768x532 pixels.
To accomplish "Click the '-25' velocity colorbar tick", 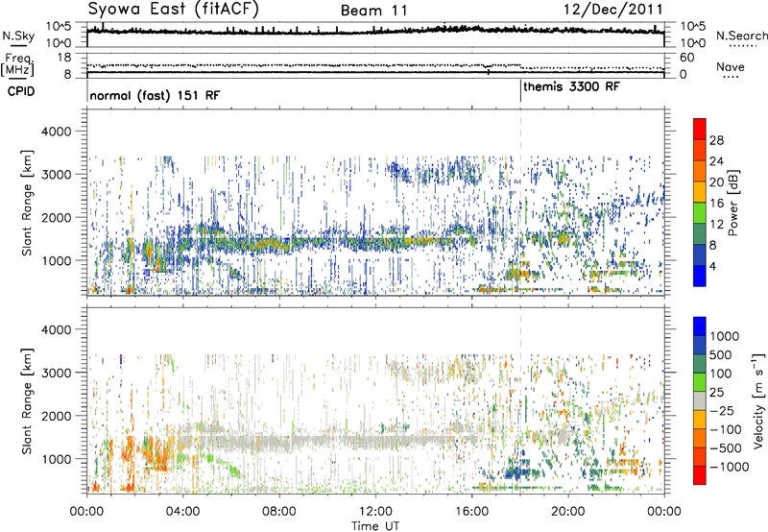I will [x=723, y=410].
